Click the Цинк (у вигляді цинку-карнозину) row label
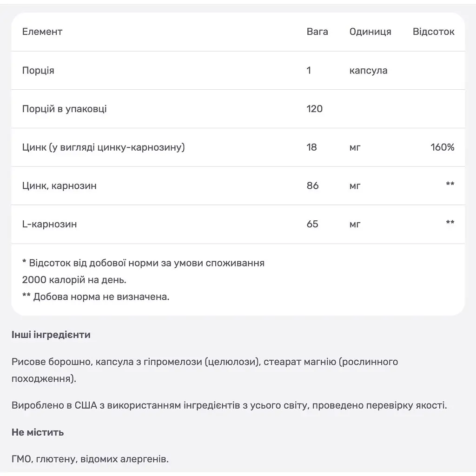476x476 pixels. (x=103, y=147)
